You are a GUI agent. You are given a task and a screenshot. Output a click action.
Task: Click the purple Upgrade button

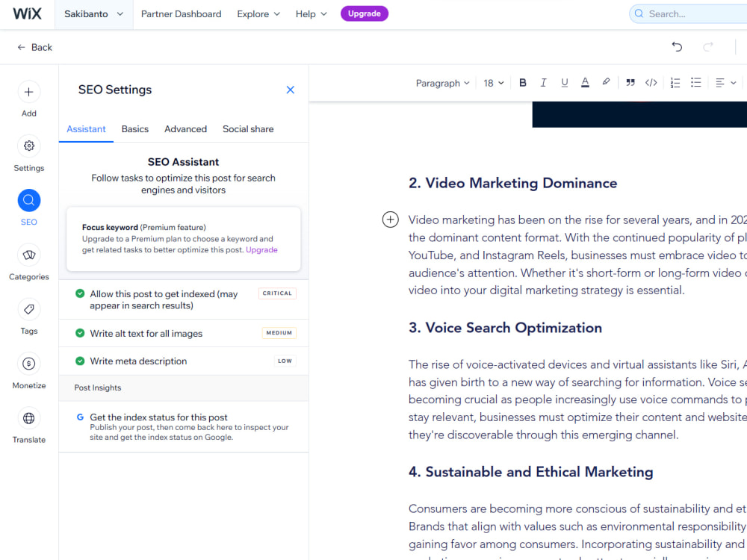click(x=365, y=13)
